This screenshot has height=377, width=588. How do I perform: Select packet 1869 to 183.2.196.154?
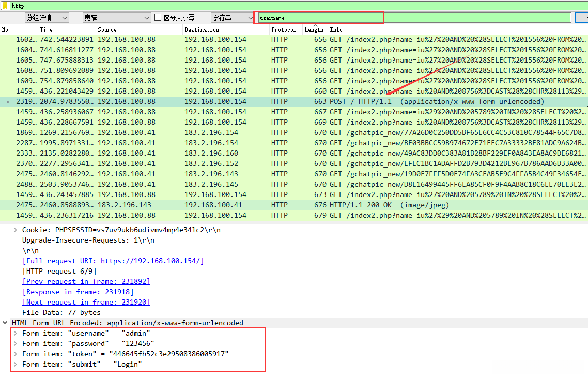(x=294, y=132)
